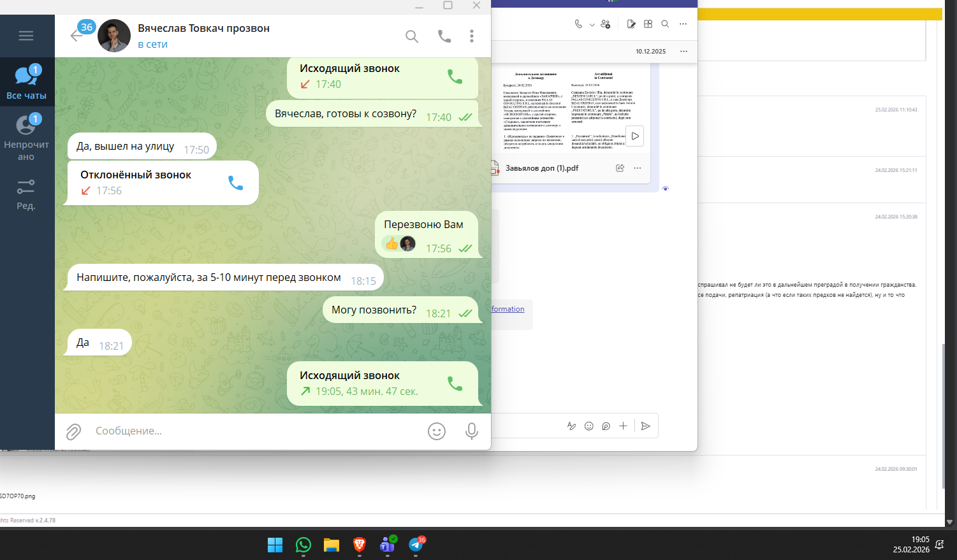Attach a file in Telegram
Screen dimensions: 957x560
pyautogui.click(x=74, y=432)
